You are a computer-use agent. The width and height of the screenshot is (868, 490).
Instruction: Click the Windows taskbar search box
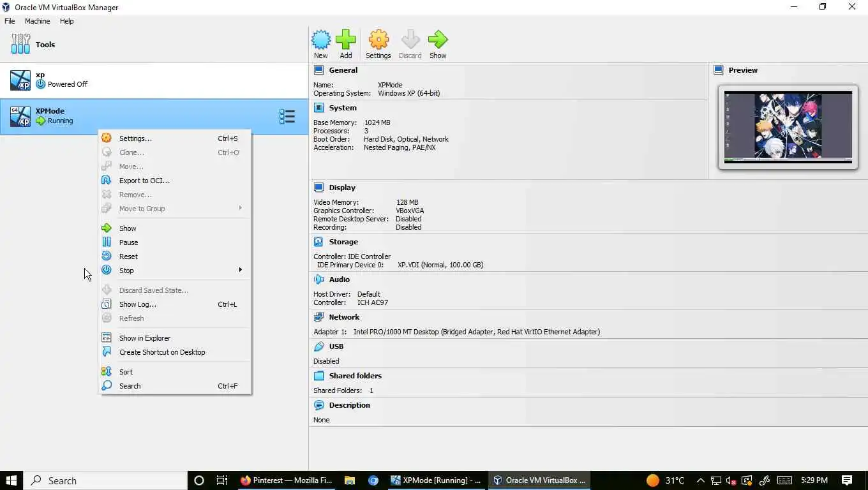coord(105,480)
